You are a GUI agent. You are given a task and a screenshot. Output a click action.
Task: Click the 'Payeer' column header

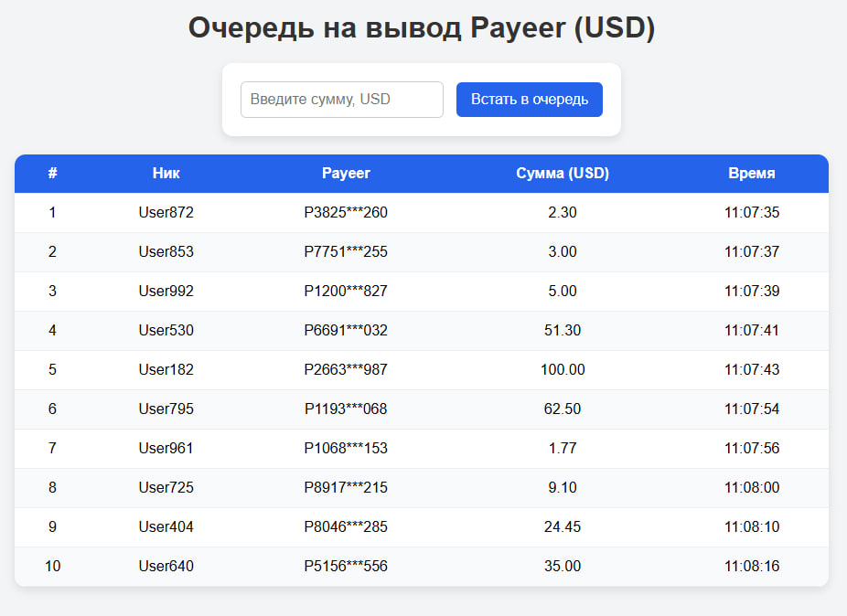point(346,173)
